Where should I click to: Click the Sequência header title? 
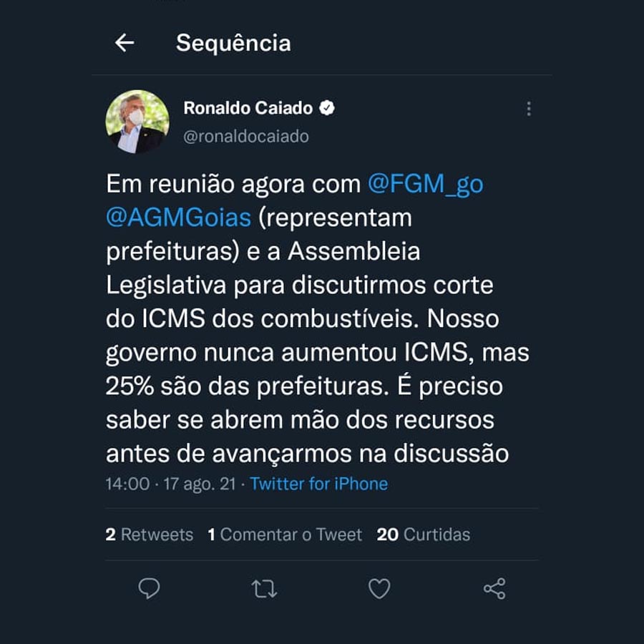233,43
